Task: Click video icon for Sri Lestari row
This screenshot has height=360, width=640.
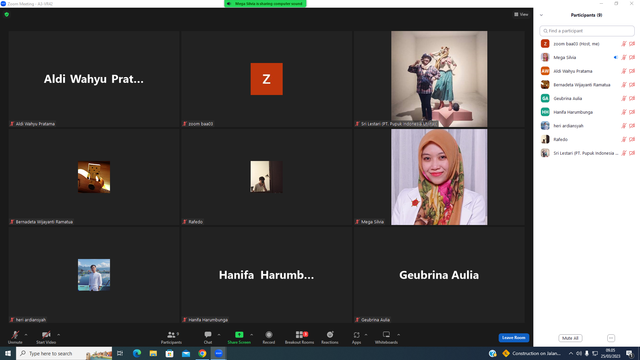Action: coord(632,153)
